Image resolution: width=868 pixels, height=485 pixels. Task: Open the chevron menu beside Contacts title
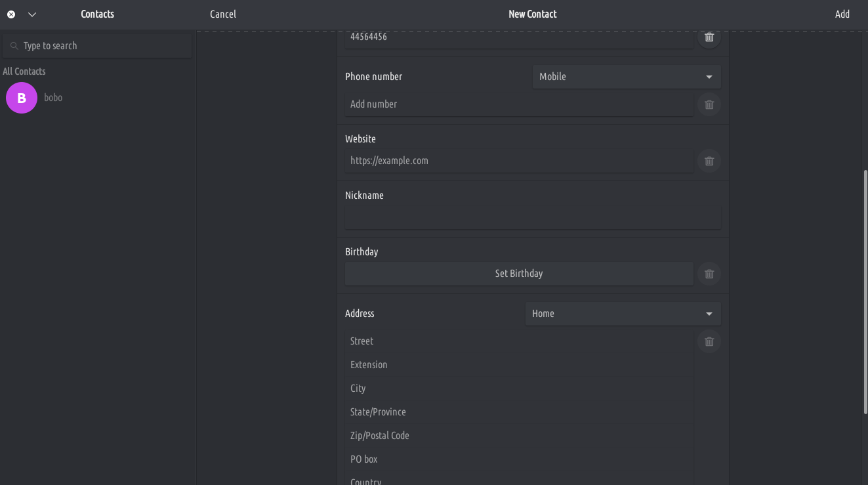(x=32, y=14)
